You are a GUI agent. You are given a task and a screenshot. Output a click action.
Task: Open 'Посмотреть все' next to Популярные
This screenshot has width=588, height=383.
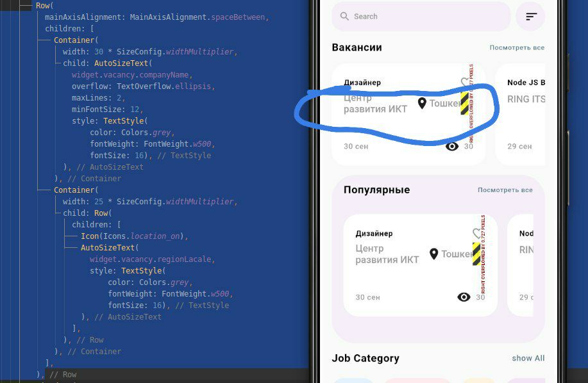505,190
